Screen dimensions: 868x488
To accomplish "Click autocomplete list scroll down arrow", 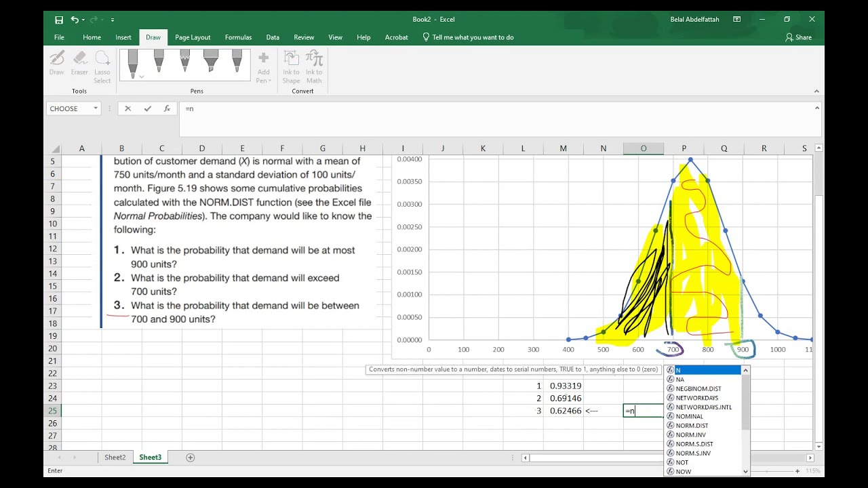I will point(746,472).
